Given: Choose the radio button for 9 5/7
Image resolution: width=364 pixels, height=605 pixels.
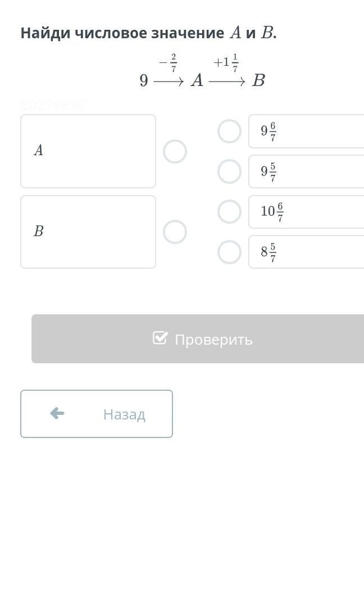Looking at the screenshot, I should pyautogui.click(x=229, y=171).
